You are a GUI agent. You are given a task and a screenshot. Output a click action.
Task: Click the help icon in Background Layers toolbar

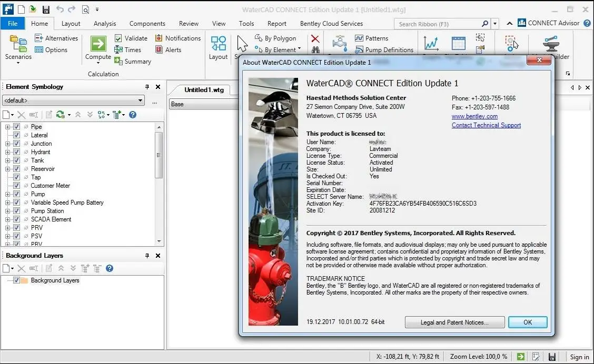(x=110, y=268)
